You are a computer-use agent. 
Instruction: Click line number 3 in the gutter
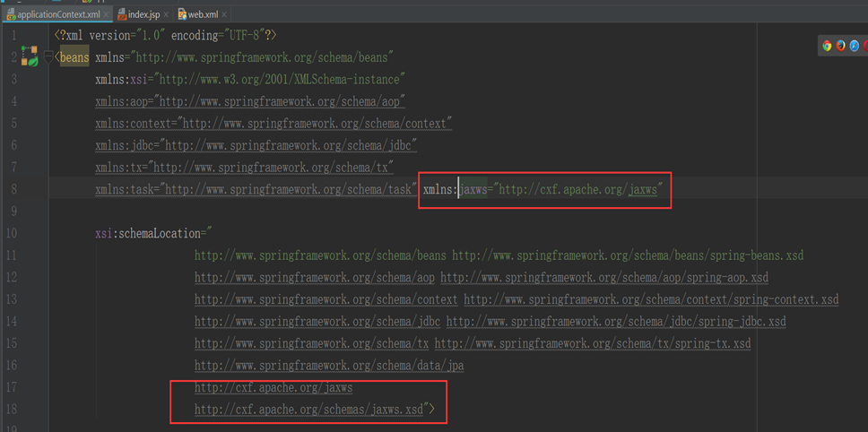pos(13,80)
